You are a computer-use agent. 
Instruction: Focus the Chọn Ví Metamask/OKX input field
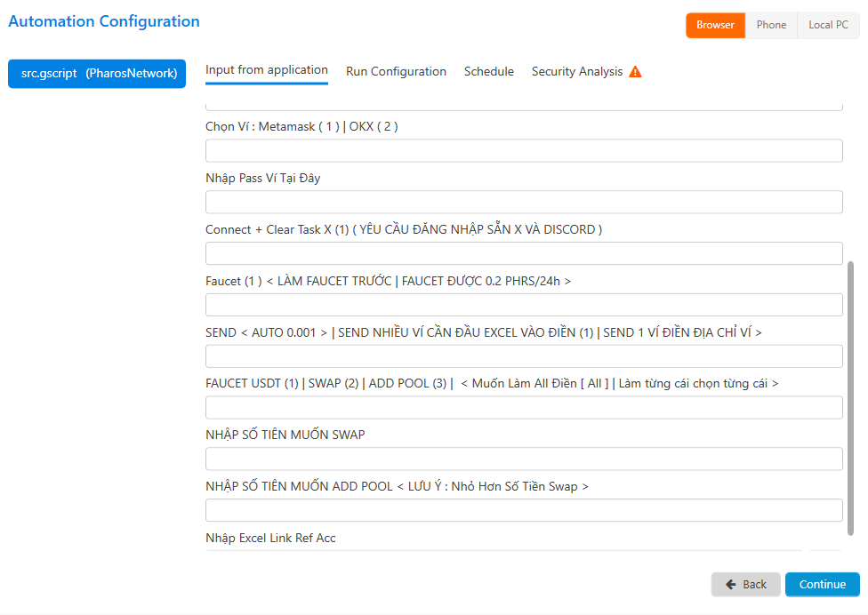click(524, 150)
